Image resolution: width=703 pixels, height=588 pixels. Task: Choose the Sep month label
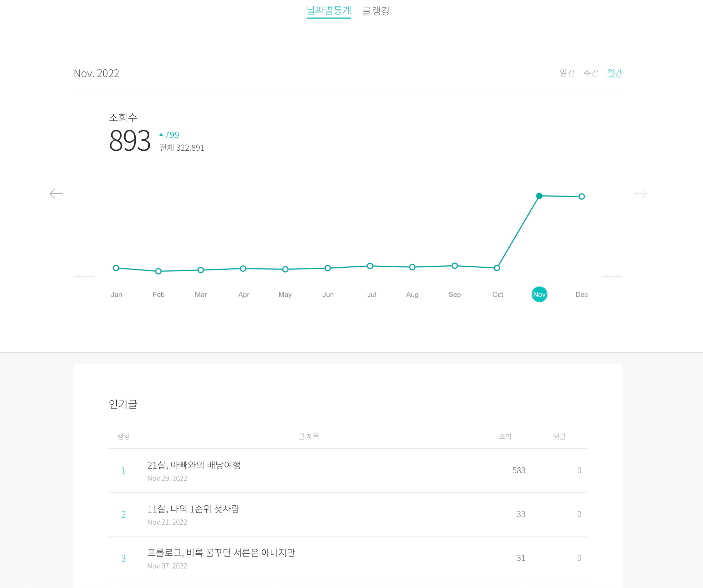pyautogui.click(x=454, y=295)
